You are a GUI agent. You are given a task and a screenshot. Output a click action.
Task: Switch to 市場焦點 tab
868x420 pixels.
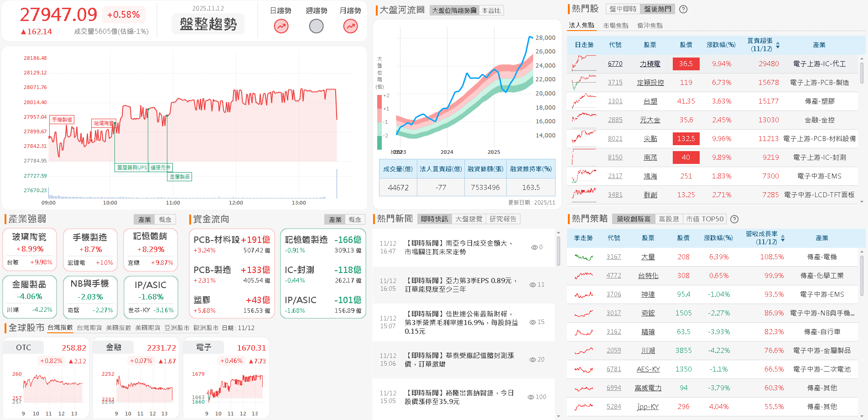(x=615, y=26)
